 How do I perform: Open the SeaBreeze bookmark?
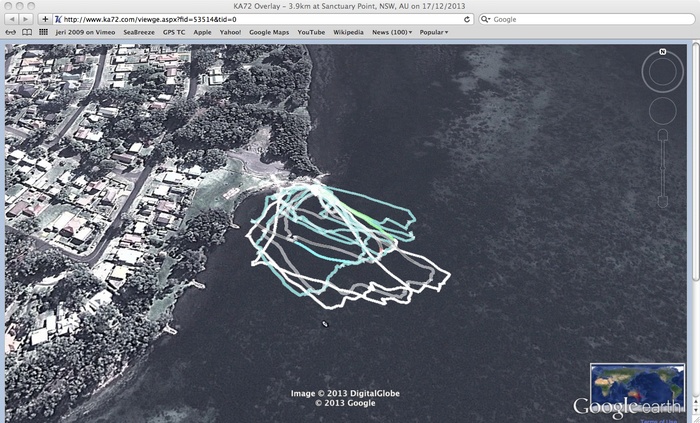tap(139, 32)
